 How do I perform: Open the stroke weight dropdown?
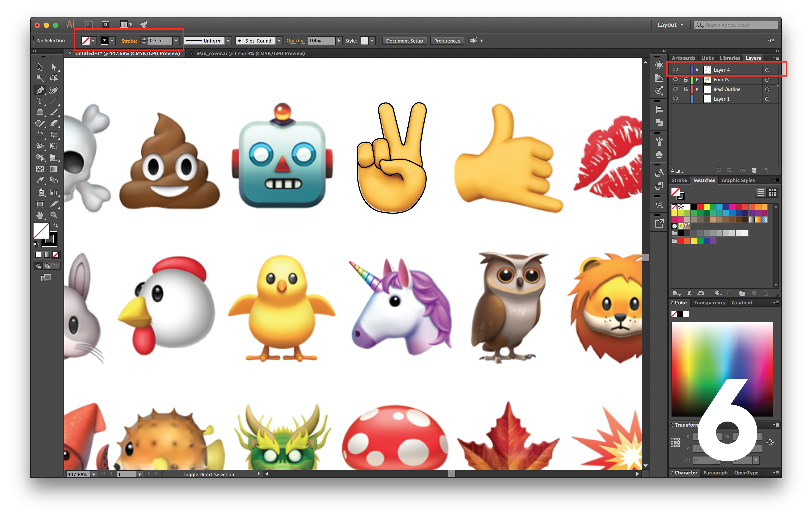pyautogui.click(x=176, y=40)
